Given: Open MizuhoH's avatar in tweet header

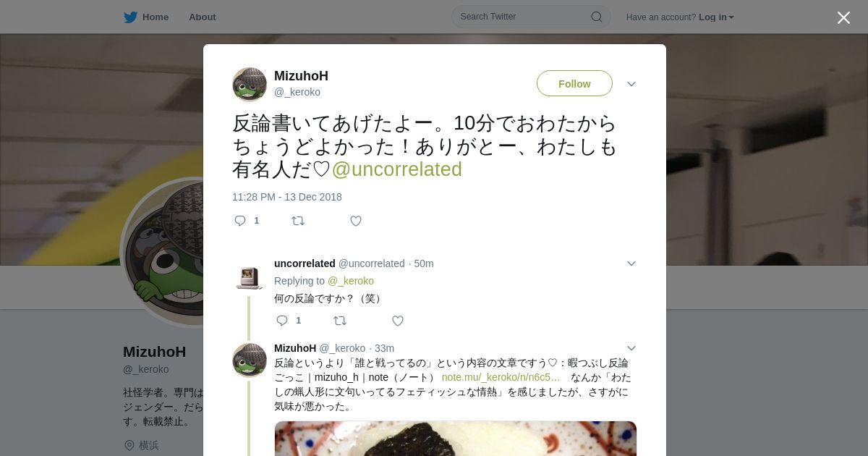Looking at the screenshot, I should (x=250, y=85).
